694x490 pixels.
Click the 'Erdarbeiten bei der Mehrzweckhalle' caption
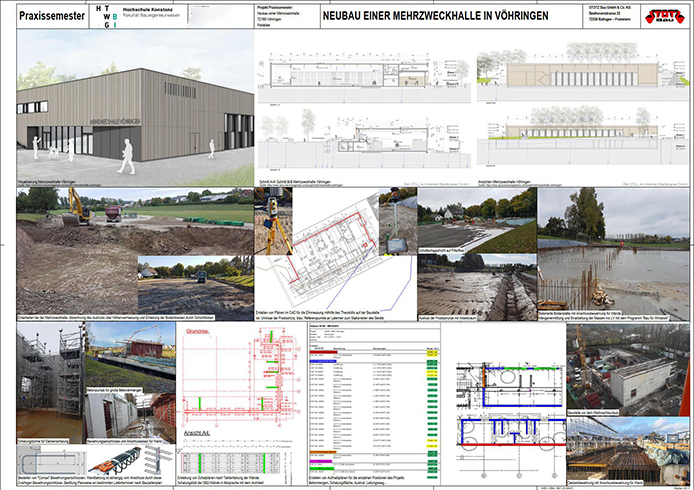(116, 318)
